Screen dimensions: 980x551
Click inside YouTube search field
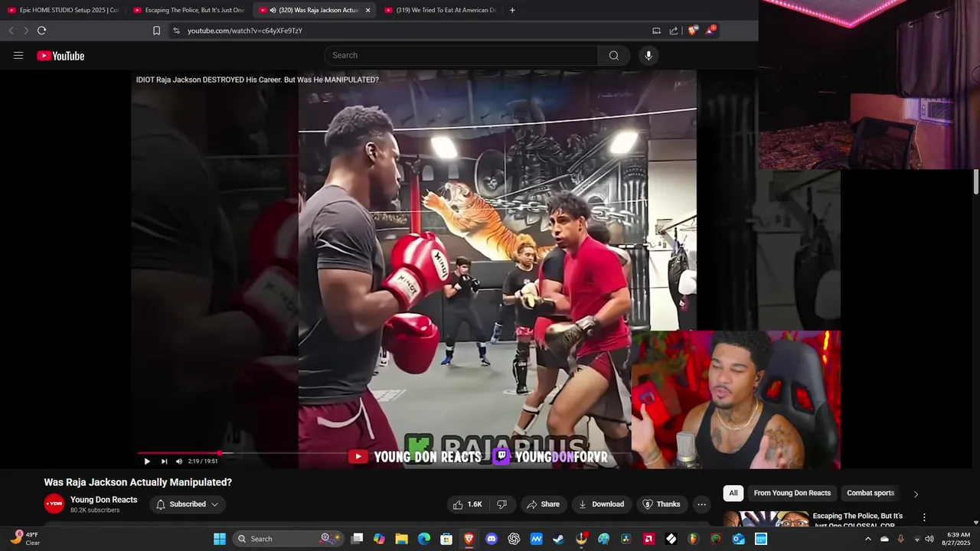click(462, 55)
